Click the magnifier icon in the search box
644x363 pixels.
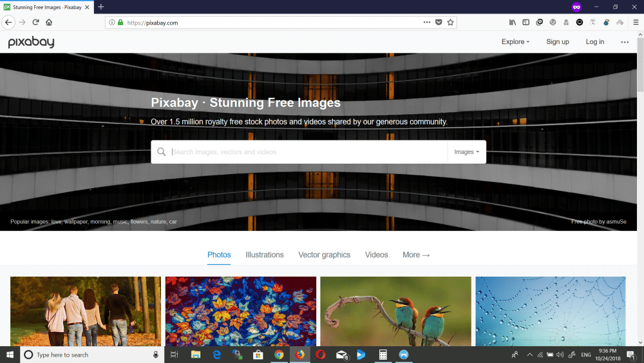click(x=162, y=152)
